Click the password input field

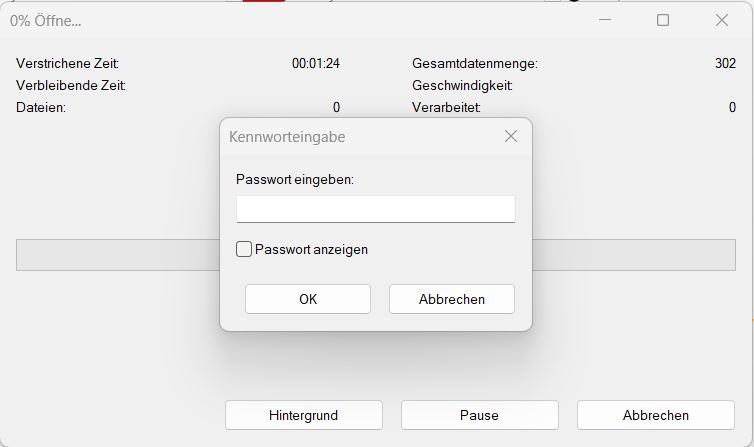click(x=375, y=208)
